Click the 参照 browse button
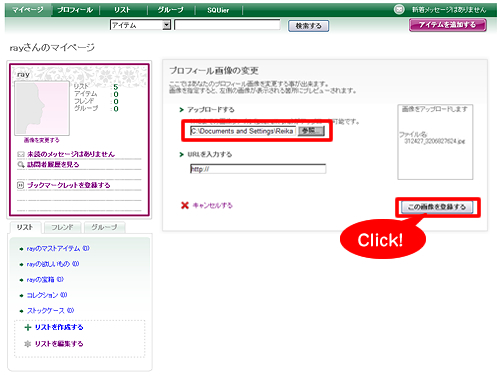 click(x=311, y=131)
